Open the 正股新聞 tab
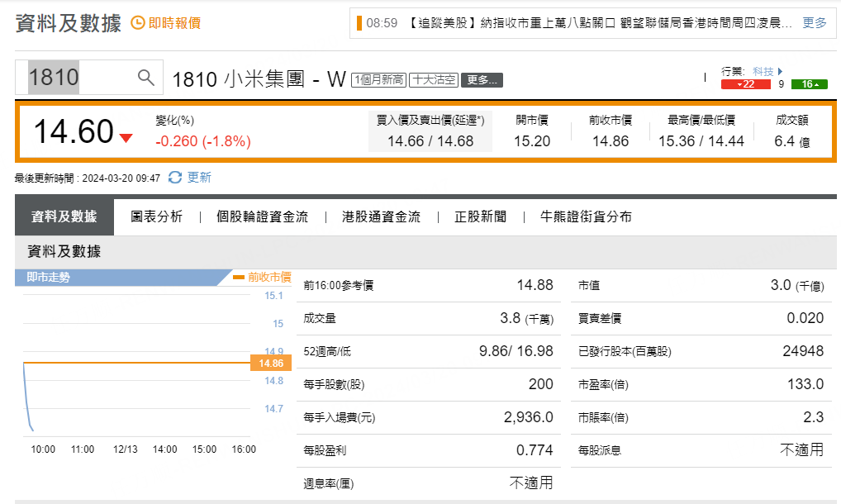 tap(481, 216)
